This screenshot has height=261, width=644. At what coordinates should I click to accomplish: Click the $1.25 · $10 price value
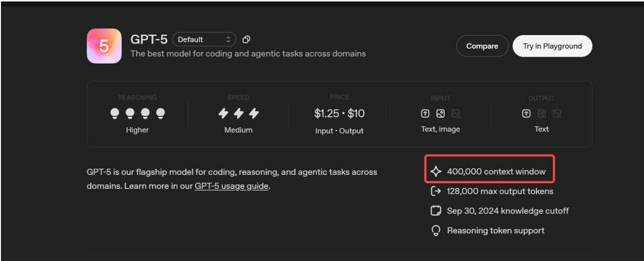pos(340,113)
